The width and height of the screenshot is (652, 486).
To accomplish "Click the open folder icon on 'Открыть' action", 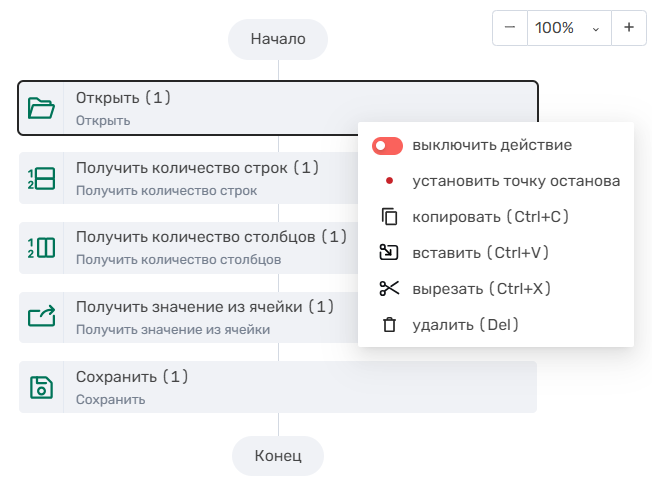I will 41,108.
